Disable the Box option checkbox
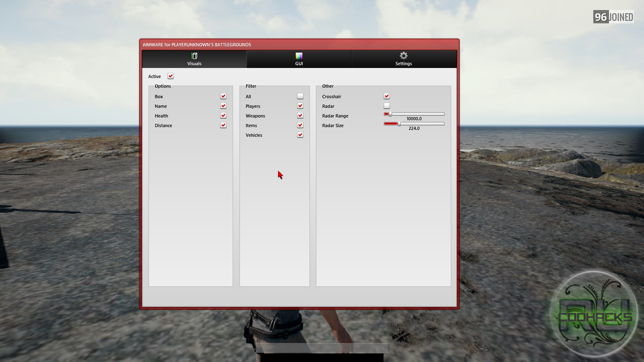644x362 pixels. point(223,96)
